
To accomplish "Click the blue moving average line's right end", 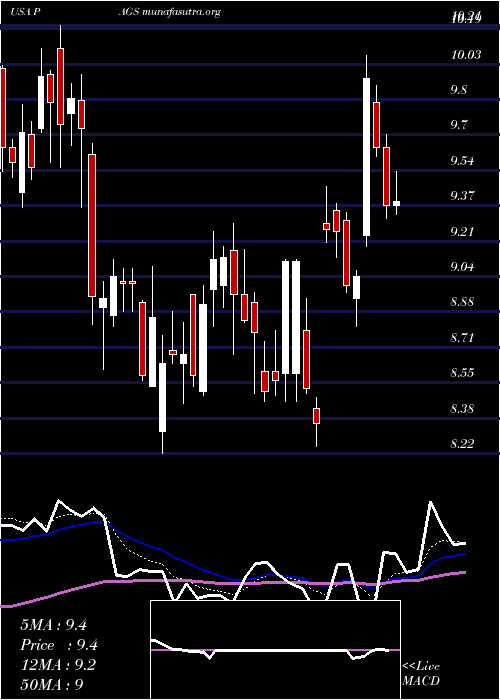I will pyautogui.click(x=463, y=554).
